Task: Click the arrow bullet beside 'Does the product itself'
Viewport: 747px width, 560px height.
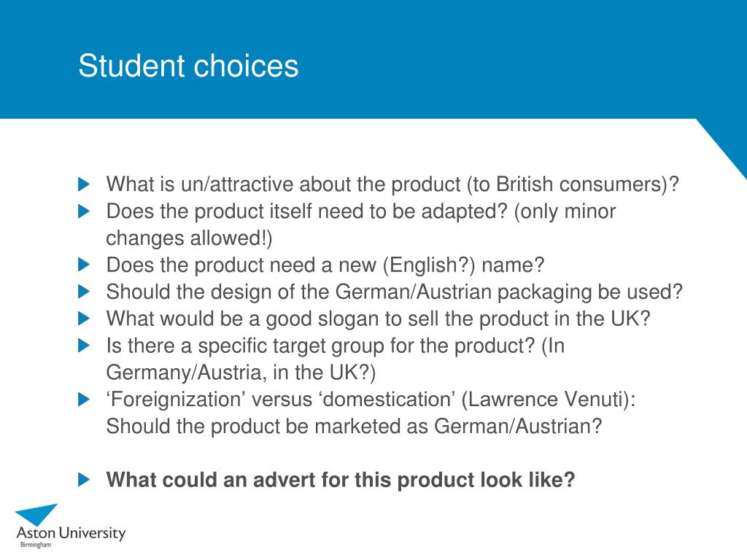Action: tap(84, 211)
